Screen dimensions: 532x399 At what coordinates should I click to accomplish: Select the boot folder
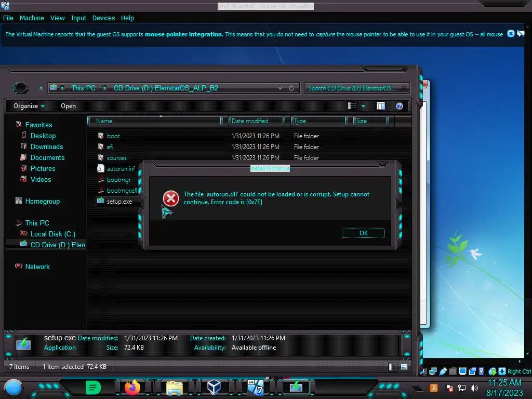[x=113, y=136]
